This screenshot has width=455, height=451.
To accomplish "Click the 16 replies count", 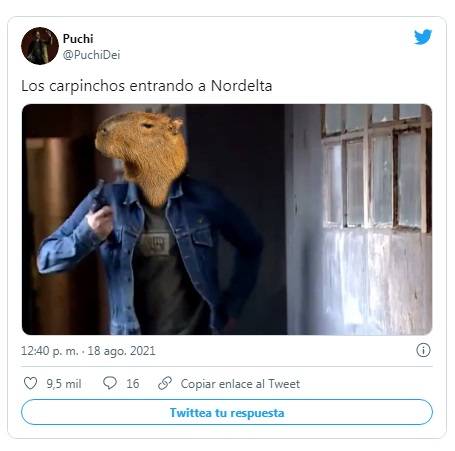I will tap(133, 384).
